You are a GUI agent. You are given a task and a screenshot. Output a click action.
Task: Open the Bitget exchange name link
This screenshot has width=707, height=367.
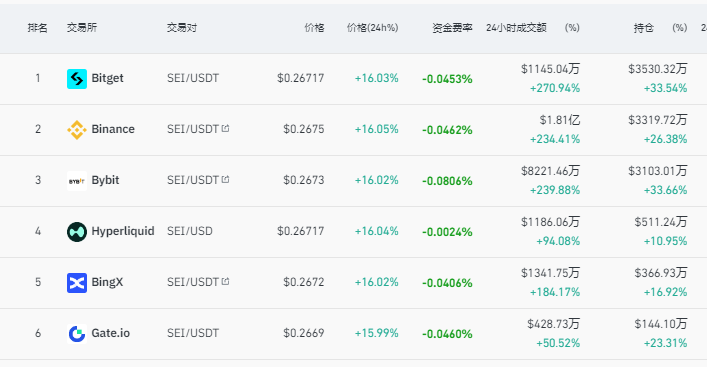coord(107,78)
